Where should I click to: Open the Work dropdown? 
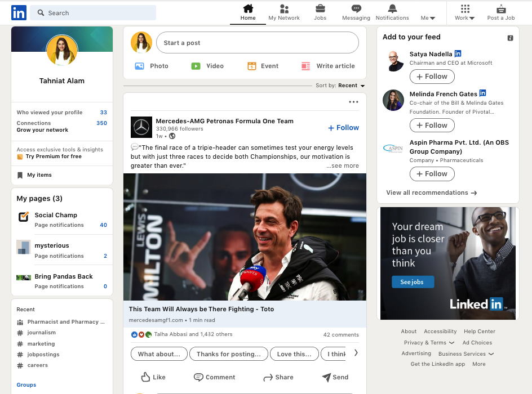[x=464, y=17]
